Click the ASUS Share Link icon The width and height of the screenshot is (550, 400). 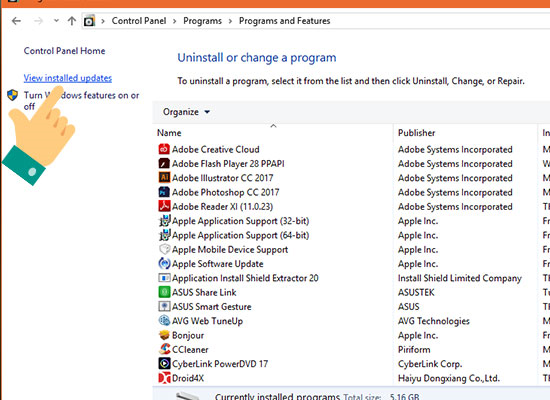(164, 292)
